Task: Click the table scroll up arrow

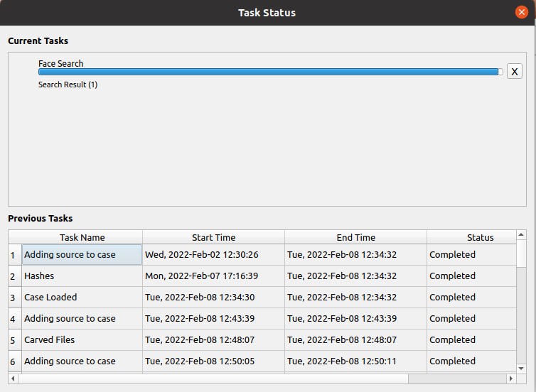Action: 521,234
